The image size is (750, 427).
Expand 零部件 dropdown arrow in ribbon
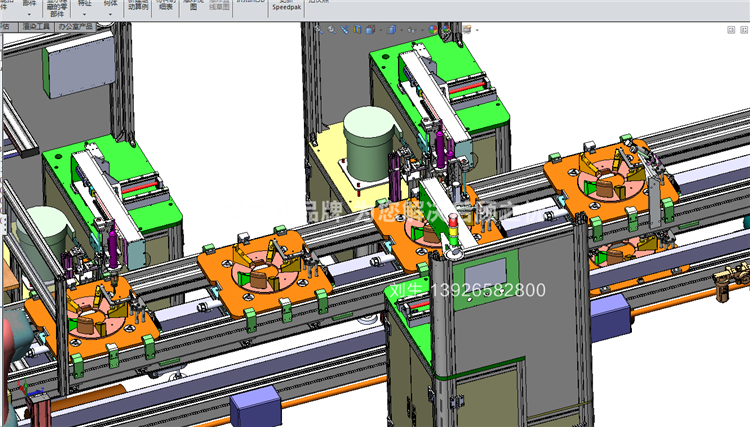pos(29,14)
